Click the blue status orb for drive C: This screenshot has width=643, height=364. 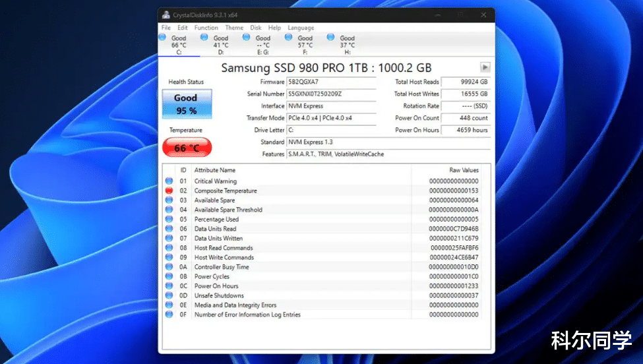coord(162,38)
